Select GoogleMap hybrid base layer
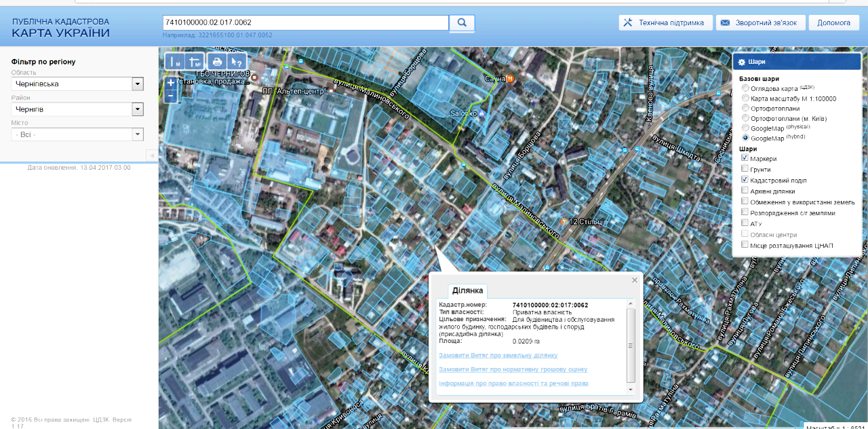 pos(746,138)
